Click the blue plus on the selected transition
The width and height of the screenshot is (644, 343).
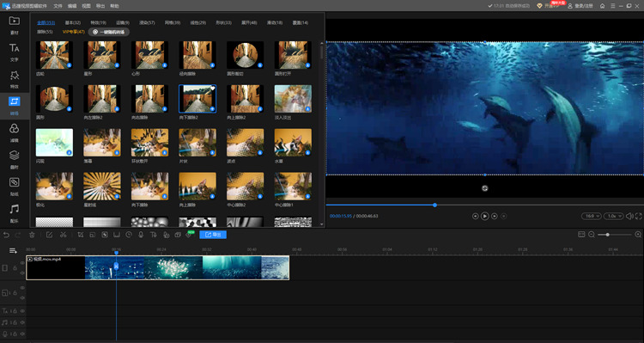point(212,109)
